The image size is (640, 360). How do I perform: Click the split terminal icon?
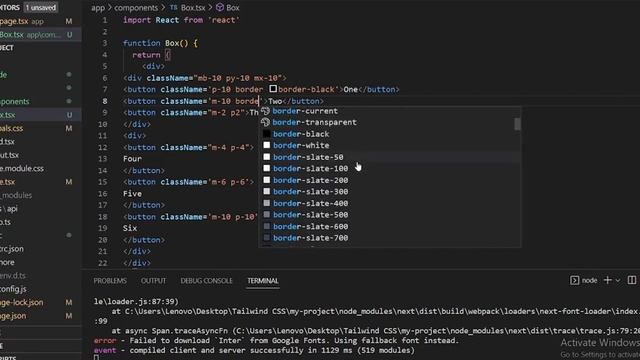pyautogui.click(x=632, y=280)
